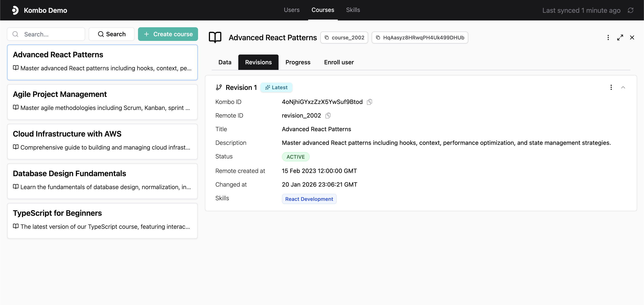The width and height of the screenshot is (644, 305).
Task: Collapse the Revision 1 section
Action: (623, 87)
